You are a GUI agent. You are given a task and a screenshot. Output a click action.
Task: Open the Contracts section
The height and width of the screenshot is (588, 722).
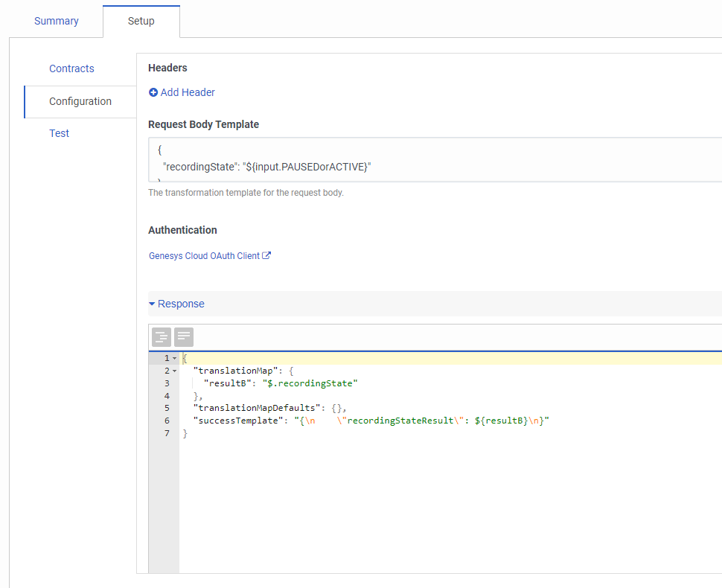71,68
